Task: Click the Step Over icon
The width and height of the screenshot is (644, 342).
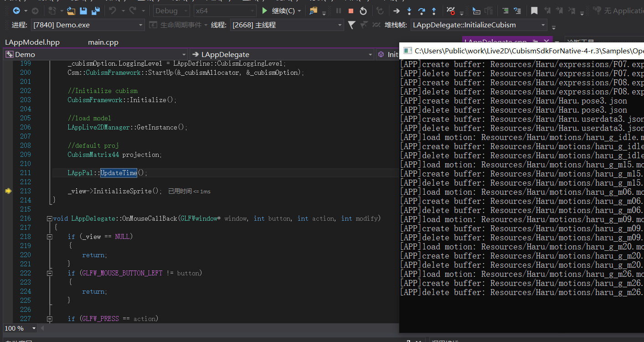Action: point(422,10)
